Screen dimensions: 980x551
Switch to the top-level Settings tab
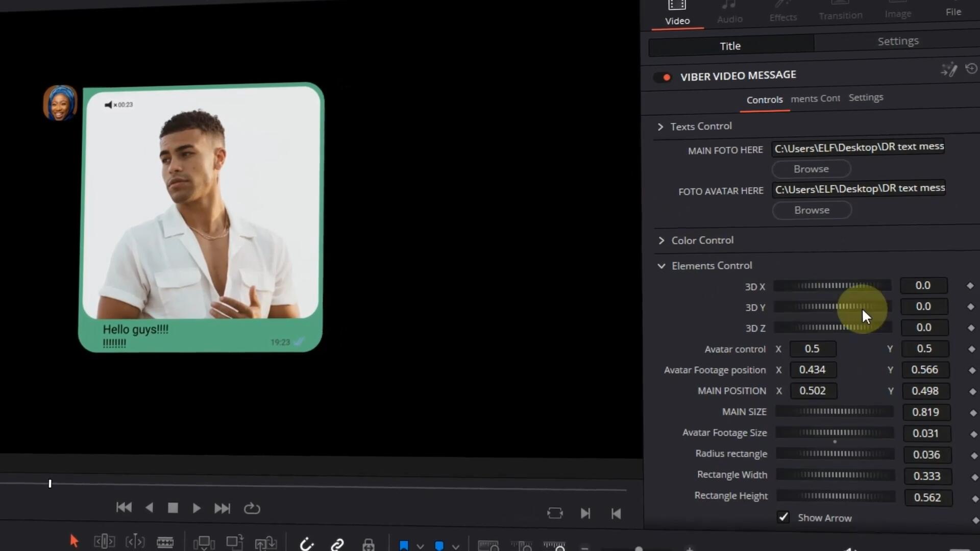click(x=897, y=41)
